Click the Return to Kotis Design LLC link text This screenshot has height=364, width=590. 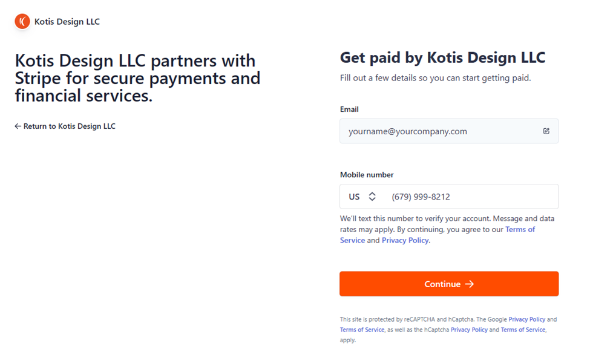click(x=69, y=126)
